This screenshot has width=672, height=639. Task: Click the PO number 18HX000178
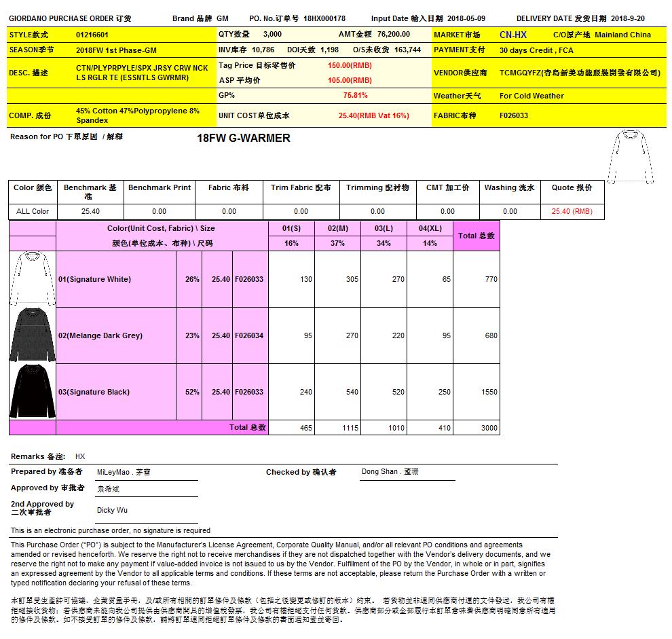[324, 19]
